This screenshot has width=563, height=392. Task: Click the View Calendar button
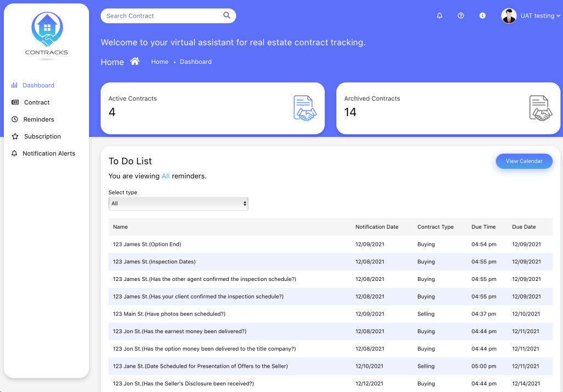[x=523, y=161]
